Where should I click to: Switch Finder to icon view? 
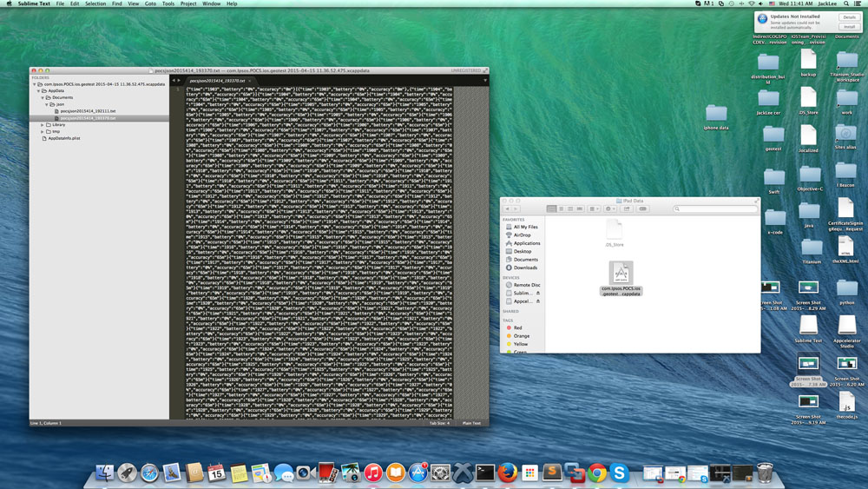(551, 208)
